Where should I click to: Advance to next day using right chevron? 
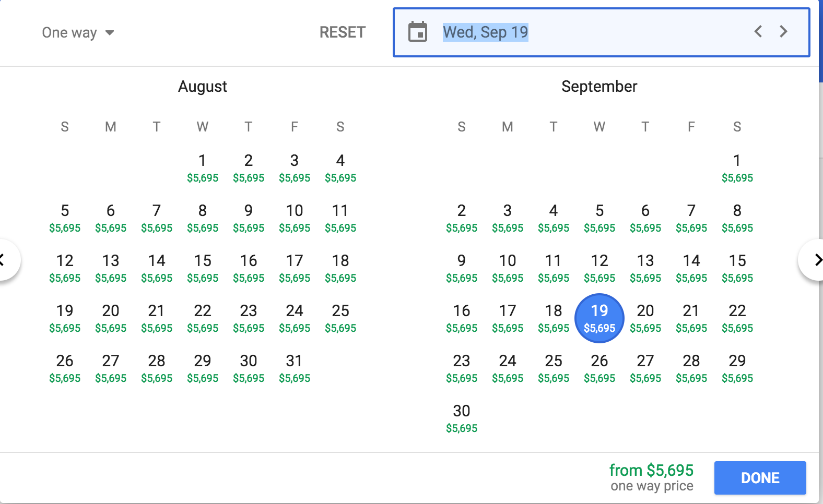783,32
